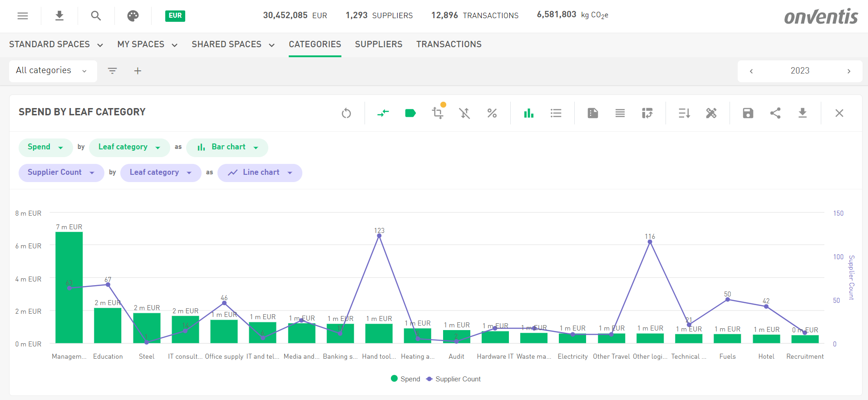
Task: Go to next year after 2023
Action: tap(848, 71)
